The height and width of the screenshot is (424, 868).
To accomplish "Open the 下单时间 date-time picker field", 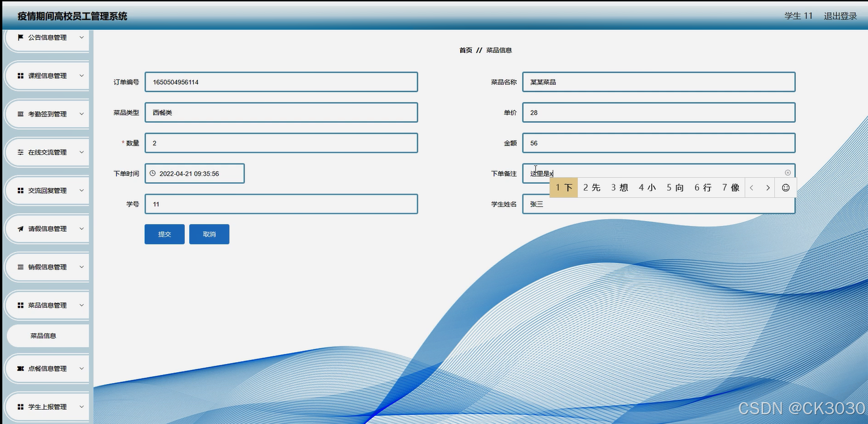I will pyautogui.click(x=195, y=173).
